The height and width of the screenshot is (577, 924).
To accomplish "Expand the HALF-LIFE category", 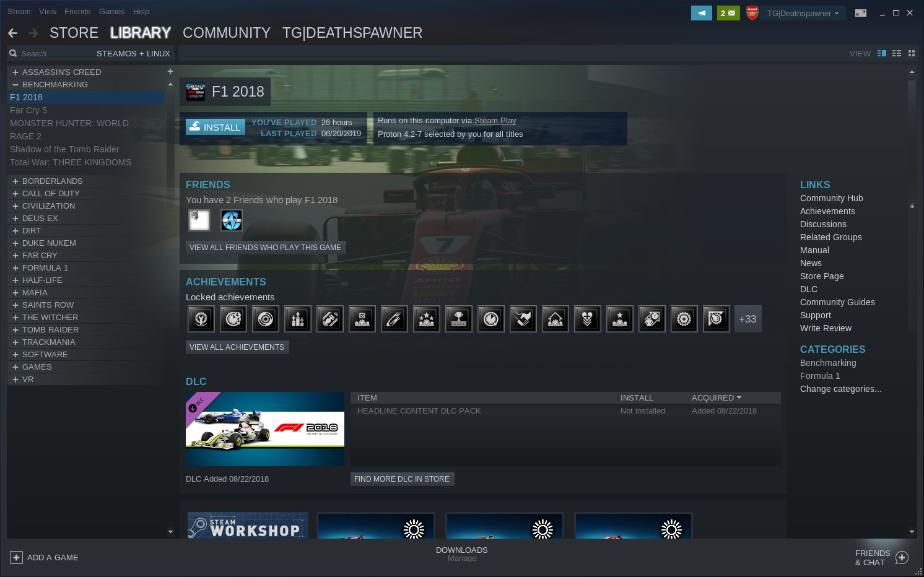I will pyautogui.click(x=15, y=280).
